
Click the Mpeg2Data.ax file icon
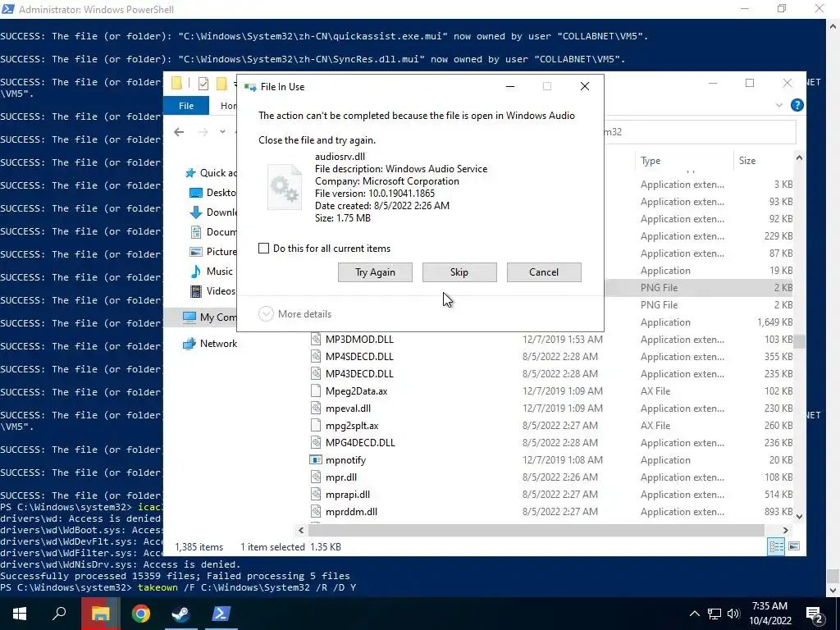316,391
